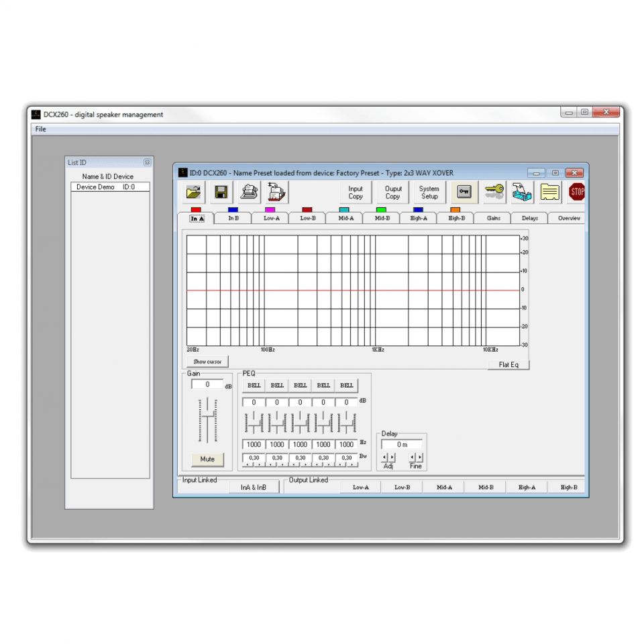Click the printer-style icon beside the floppy disk
This screenshot has height=644, width=644.
click(249, 192)
